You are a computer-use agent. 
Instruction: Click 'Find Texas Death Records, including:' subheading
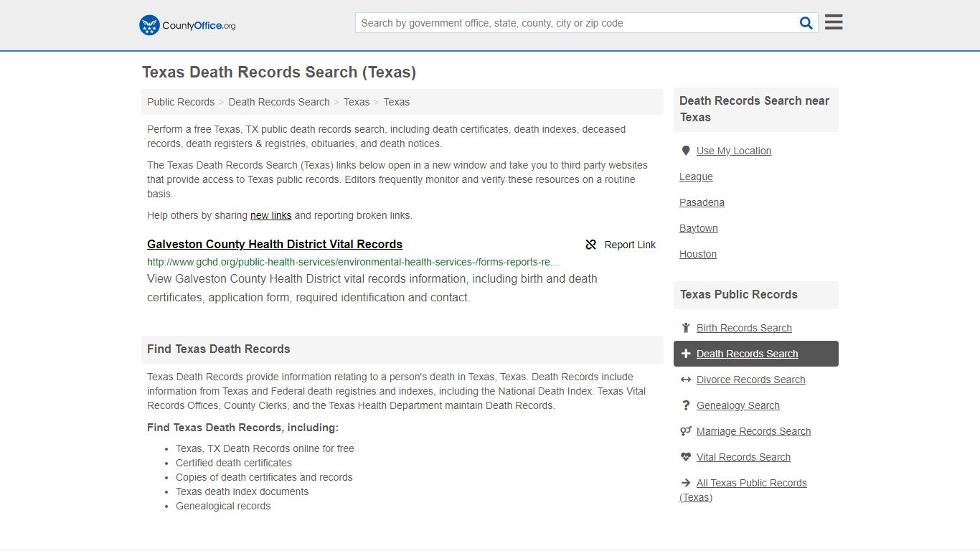point(242,428)
